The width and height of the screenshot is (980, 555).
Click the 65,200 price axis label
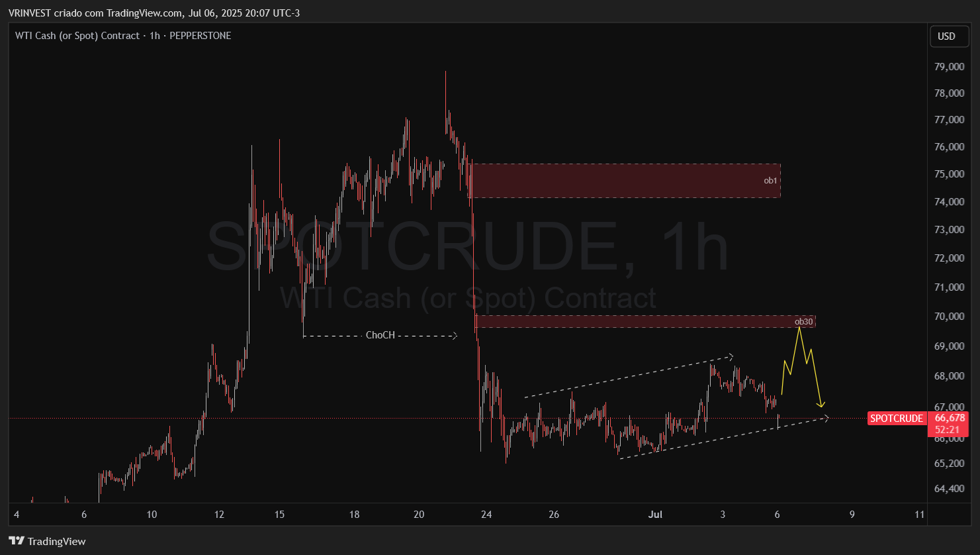(x=949, y=464)
